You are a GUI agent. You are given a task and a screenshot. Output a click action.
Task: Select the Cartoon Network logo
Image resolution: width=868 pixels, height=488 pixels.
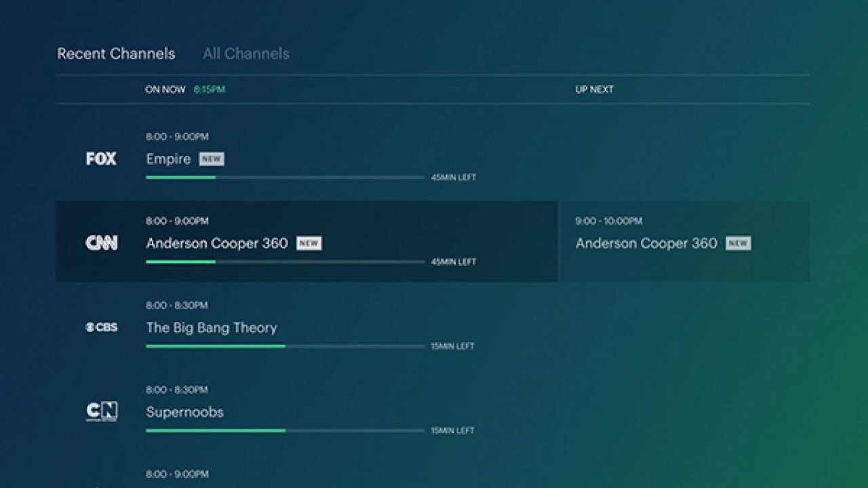102,411
